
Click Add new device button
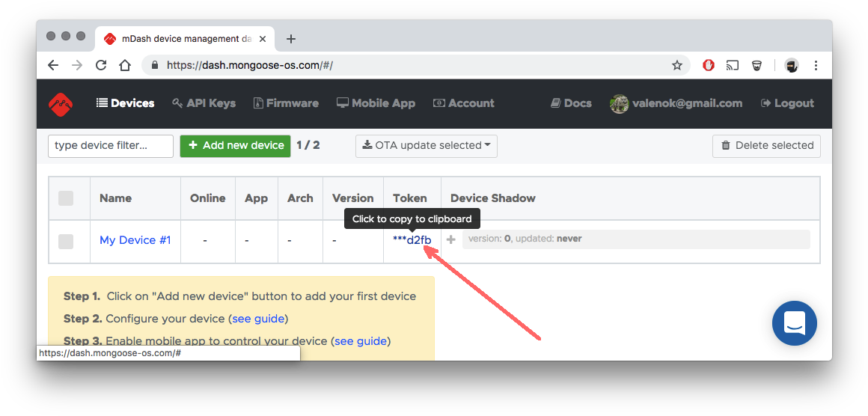(235, 146)
